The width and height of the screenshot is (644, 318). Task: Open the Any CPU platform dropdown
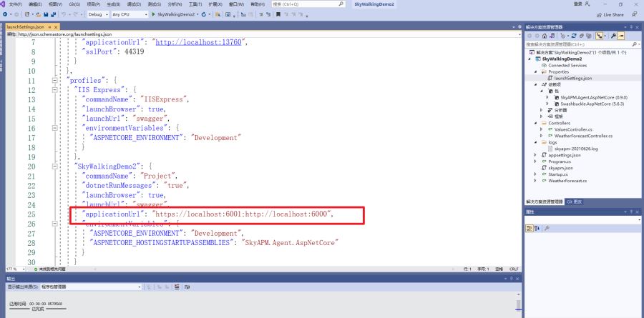130,14
